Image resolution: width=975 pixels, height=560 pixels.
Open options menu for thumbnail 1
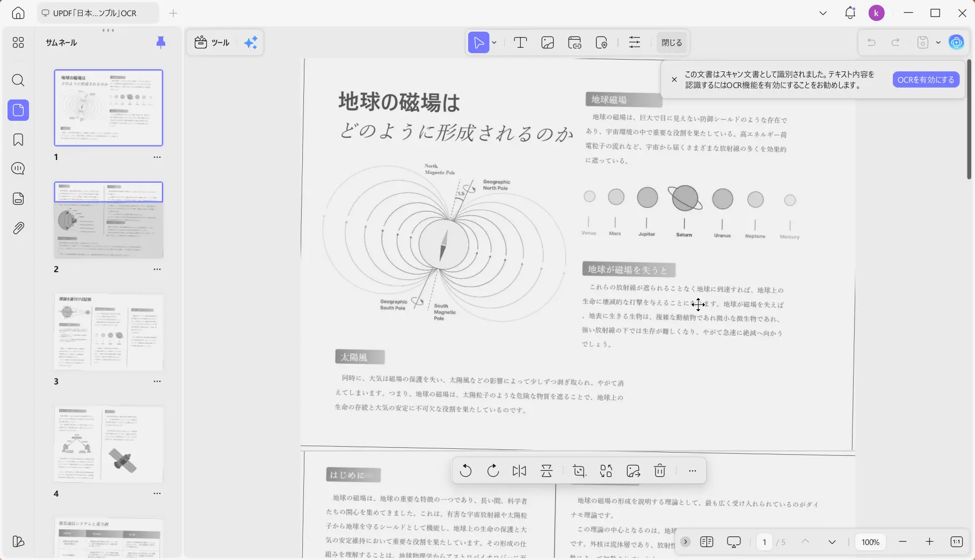pos(157,157)
